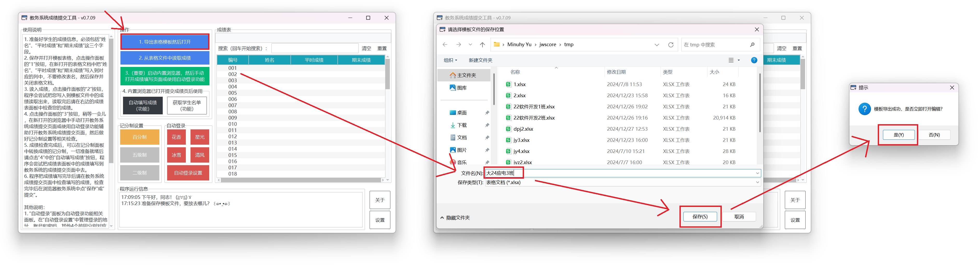Click 导出表格模板然后打开 button
This screenshot has height=265, width=980.
tap(165, 42)
